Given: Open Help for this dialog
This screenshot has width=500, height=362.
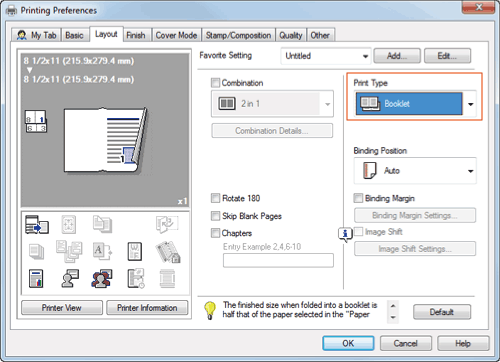Looking at the screenshot, I should (463, 343).
